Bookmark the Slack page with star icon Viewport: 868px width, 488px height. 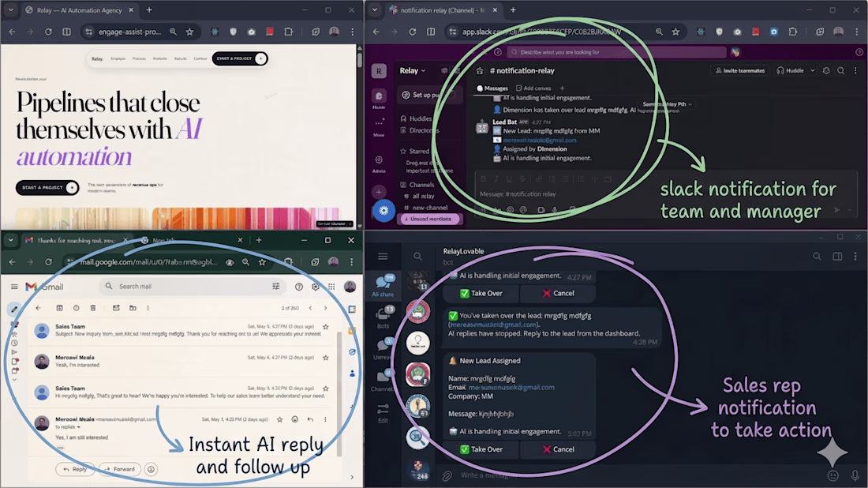click(x=675, y=32)
